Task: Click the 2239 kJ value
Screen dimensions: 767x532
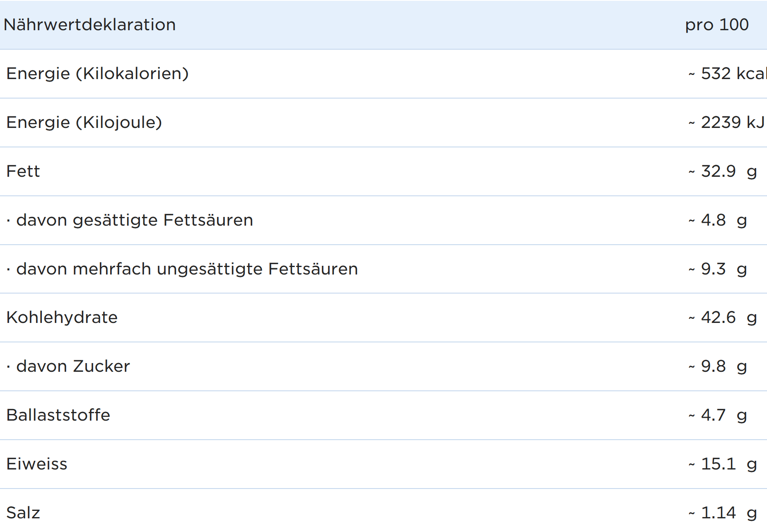Action: [726, 123]
